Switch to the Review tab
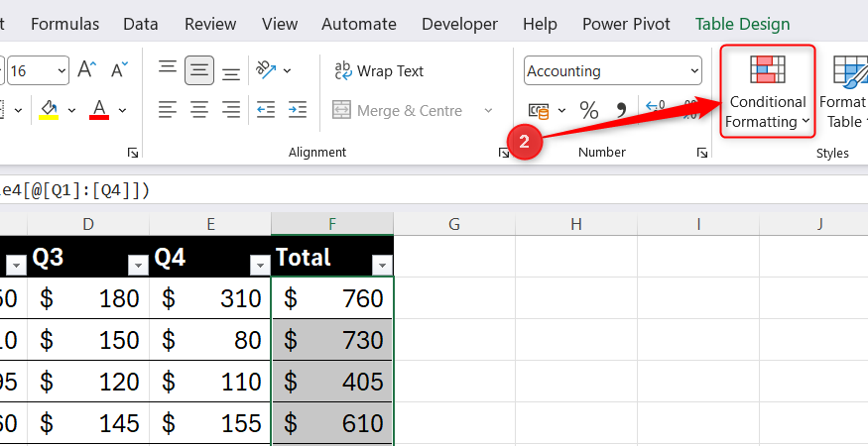This screenshot has height=446, width=868. click(210, 25)
